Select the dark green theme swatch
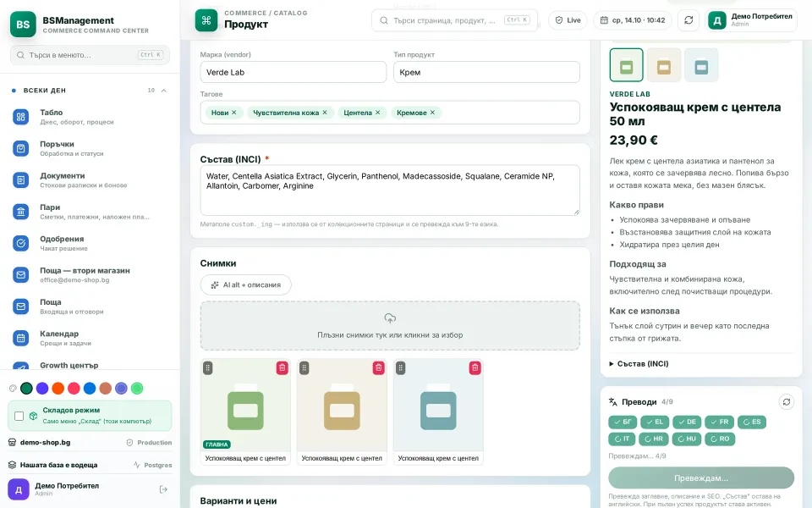 click(x=26, y=389)
